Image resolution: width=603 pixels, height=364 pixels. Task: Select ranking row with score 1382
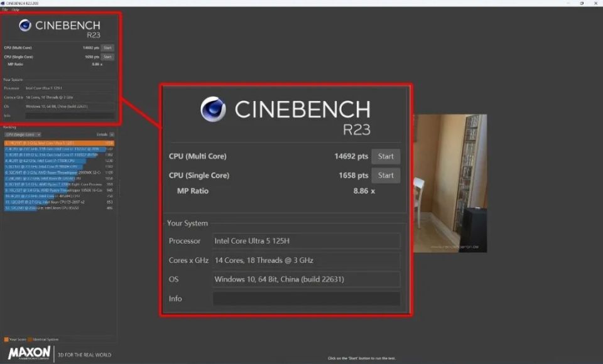coord(59,155)
